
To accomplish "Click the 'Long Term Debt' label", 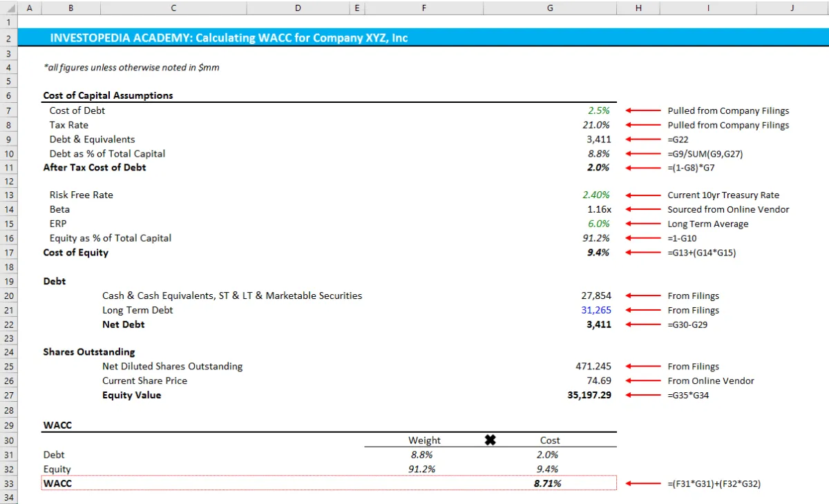I will (x=137, y=310).
